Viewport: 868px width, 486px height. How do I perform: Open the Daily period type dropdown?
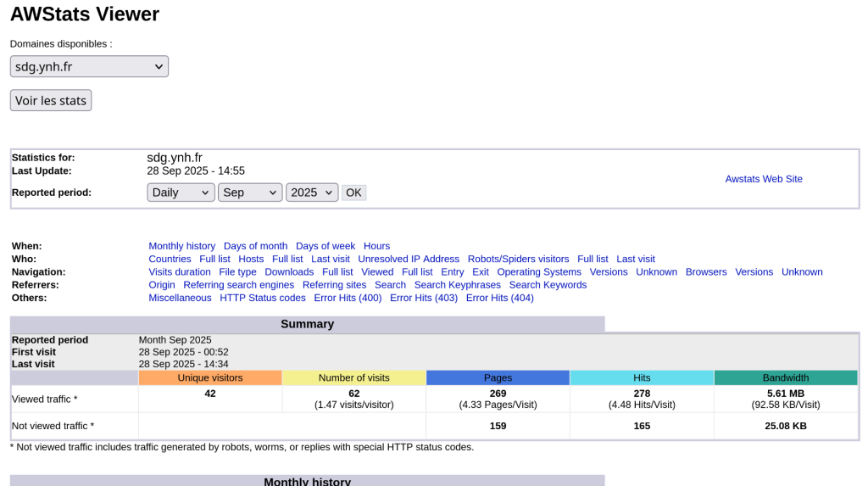pos(181,193)
